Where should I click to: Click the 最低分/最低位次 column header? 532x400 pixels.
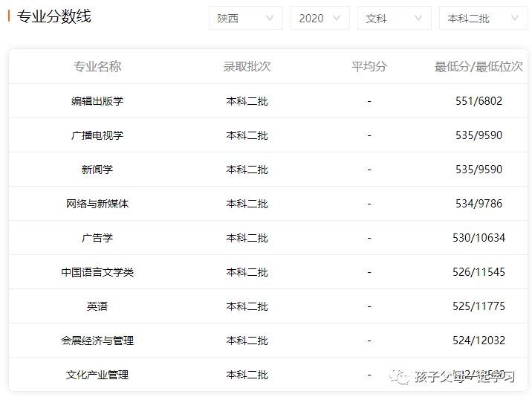coord(479,66)
